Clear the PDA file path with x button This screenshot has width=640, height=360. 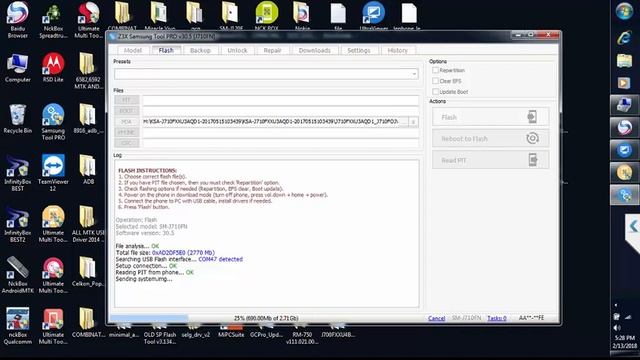coord(413,122)
